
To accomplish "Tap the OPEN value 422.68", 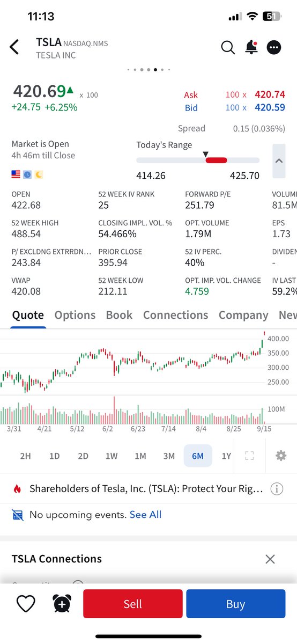I will click(x=26, y=205).
